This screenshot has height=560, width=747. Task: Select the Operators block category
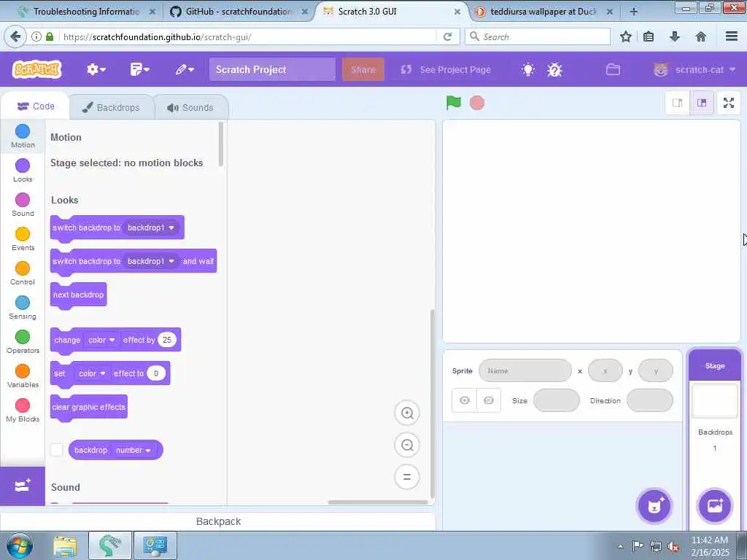(x=23, y=342)
